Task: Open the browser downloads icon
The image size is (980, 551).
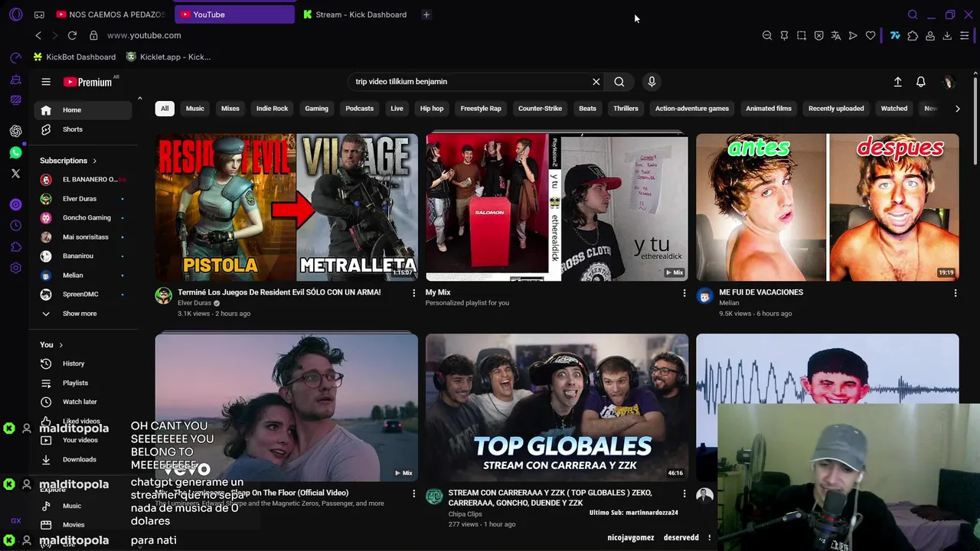Action: pyautogui.click(x=947, y=35)
